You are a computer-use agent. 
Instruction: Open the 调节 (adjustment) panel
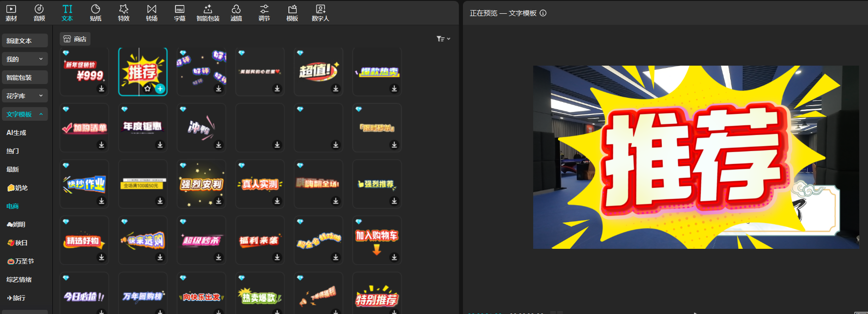coord(264,13)
